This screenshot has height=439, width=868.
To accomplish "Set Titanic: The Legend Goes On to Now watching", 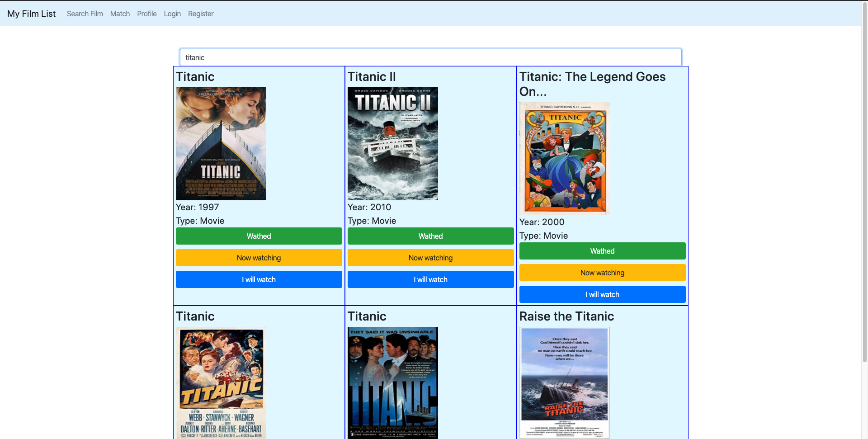I will coord(602,273).
